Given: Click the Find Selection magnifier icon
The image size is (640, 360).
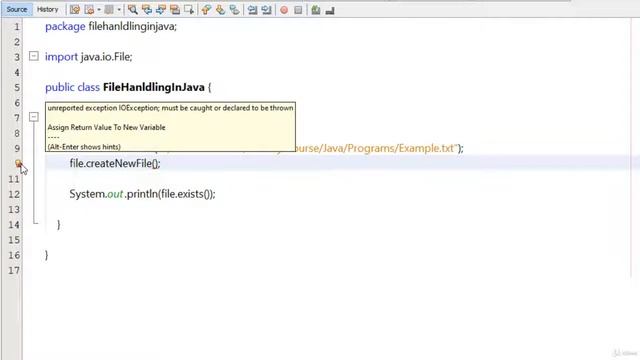Looking at the screenshot, I should click(133, 10).
